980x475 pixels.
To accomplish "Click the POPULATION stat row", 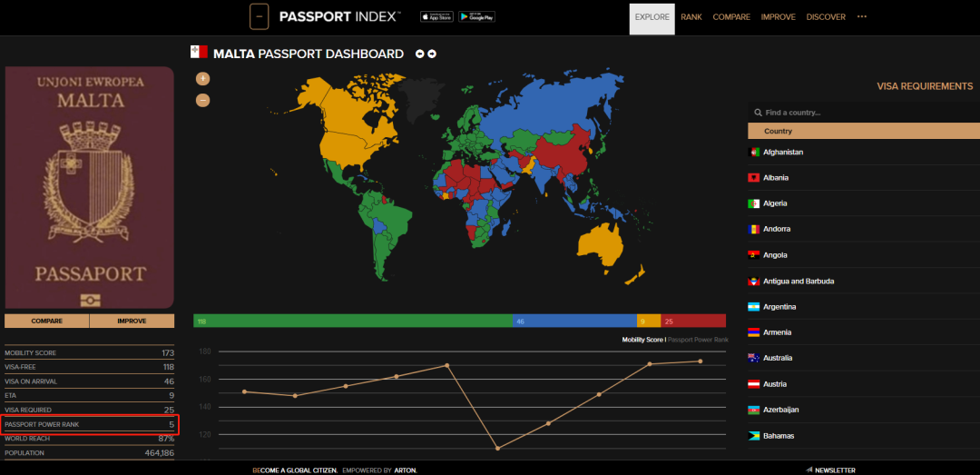I will [89, 452].
